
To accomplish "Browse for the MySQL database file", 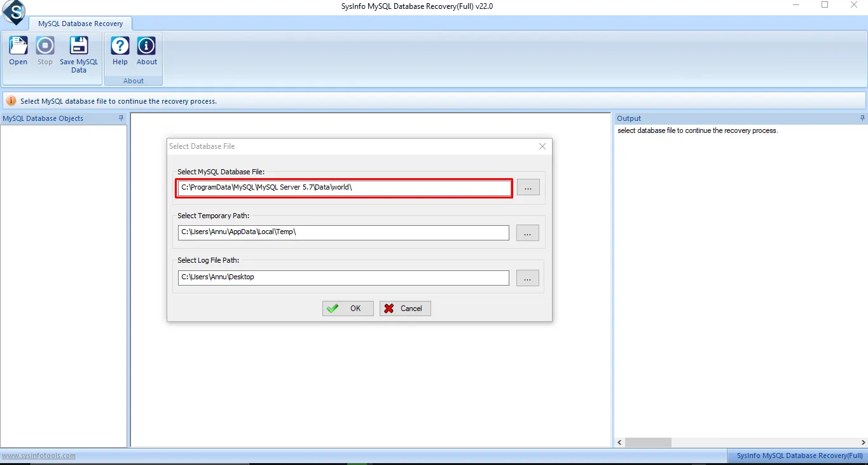I will point(528,187).
